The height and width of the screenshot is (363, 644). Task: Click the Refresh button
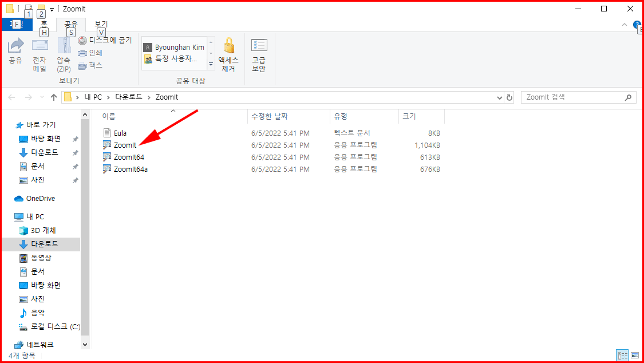[x=509, y=98]
